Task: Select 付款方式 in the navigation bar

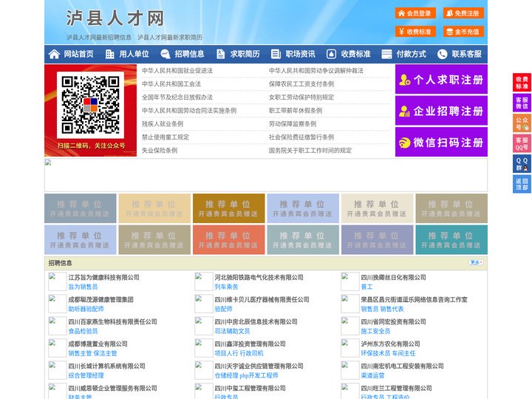Action: pyautogui.click(x=412, y=54)
